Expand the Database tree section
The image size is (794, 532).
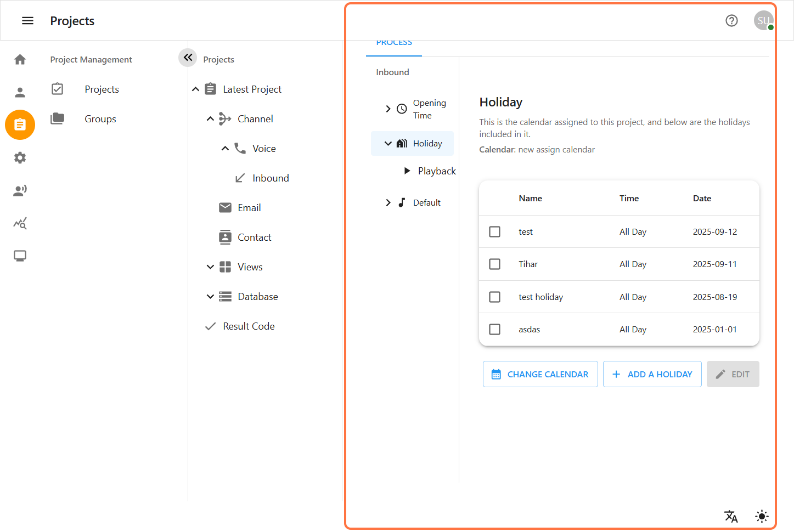pyautogui.click(x=210, y=297)
